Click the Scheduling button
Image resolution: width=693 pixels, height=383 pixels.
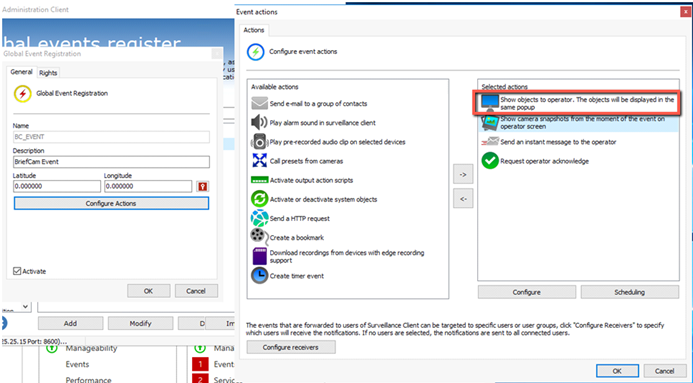[629, 292]
